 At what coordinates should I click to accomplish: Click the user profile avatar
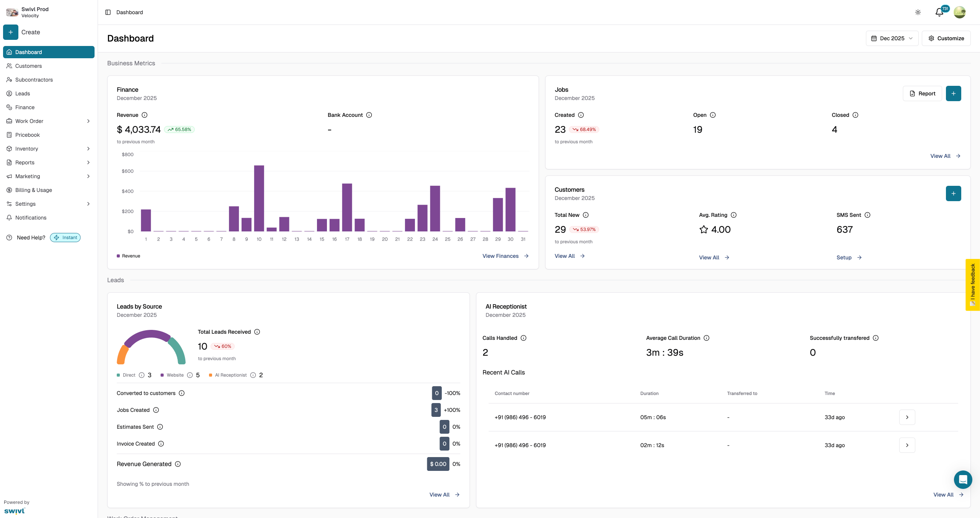(960, 12)
